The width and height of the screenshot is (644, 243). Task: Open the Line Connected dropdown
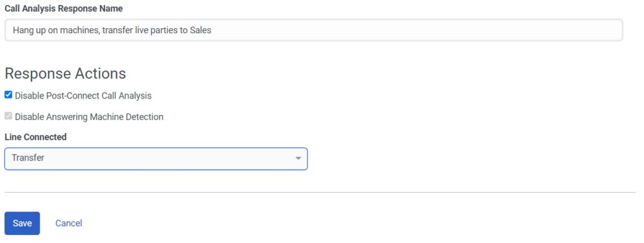(x=156, y=159)
